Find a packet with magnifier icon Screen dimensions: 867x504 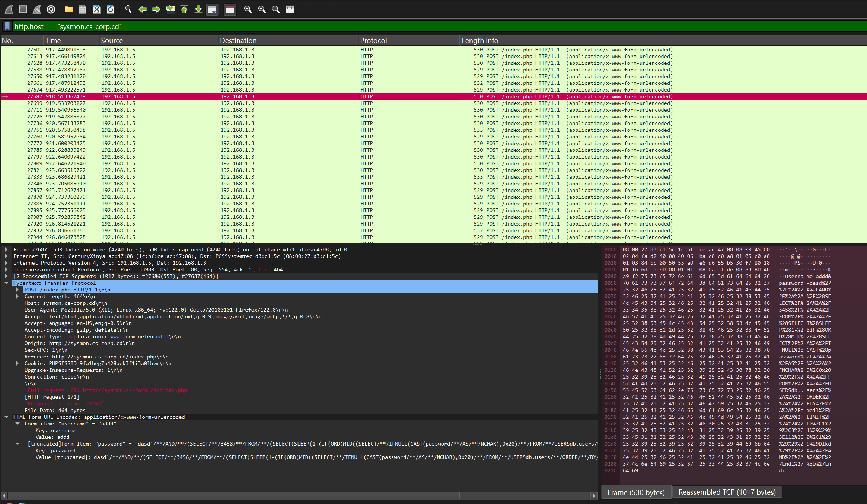[128, 9]
